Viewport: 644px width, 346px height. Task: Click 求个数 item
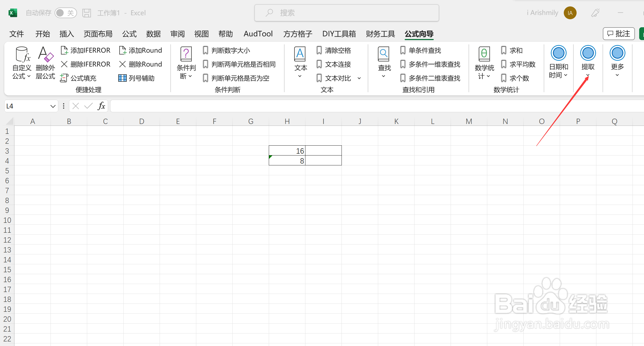(x=515, y=78)
